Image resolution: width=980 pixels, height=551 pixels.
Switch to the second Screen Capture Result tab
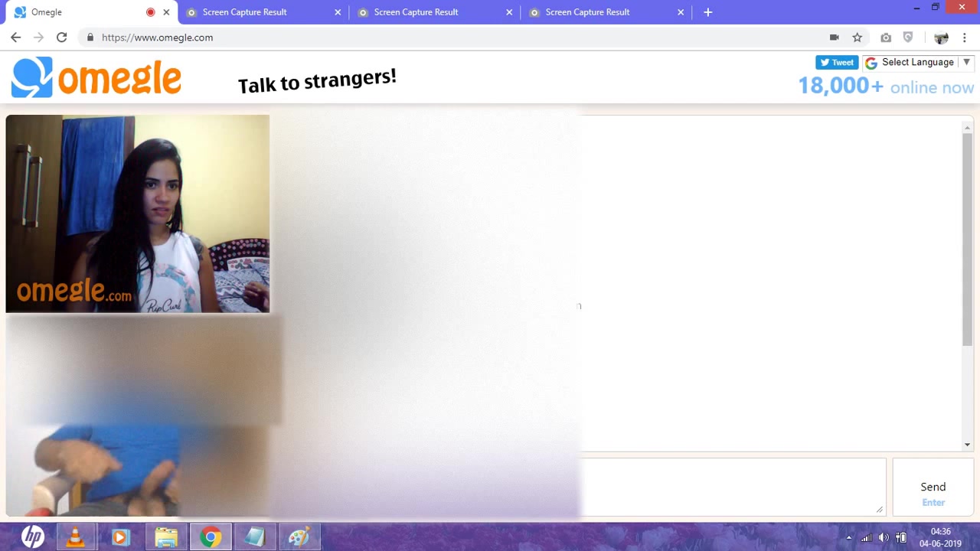(416, 12)
